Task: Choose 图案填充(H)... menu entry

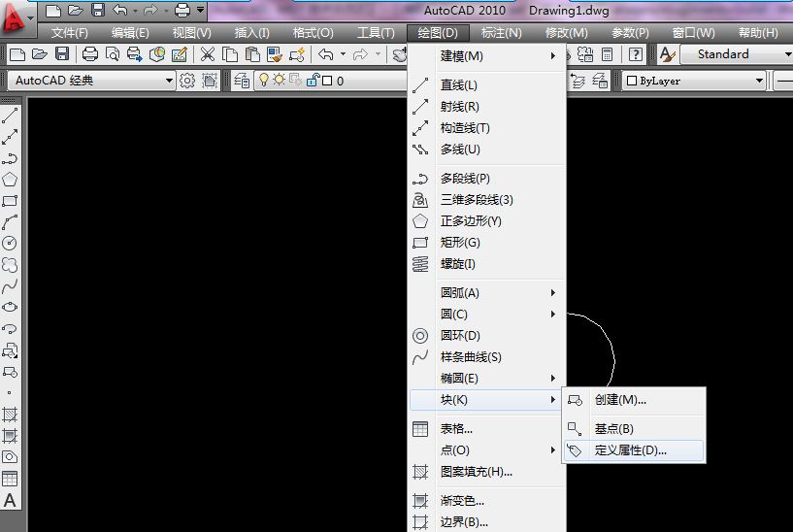Action: [486, 471]
